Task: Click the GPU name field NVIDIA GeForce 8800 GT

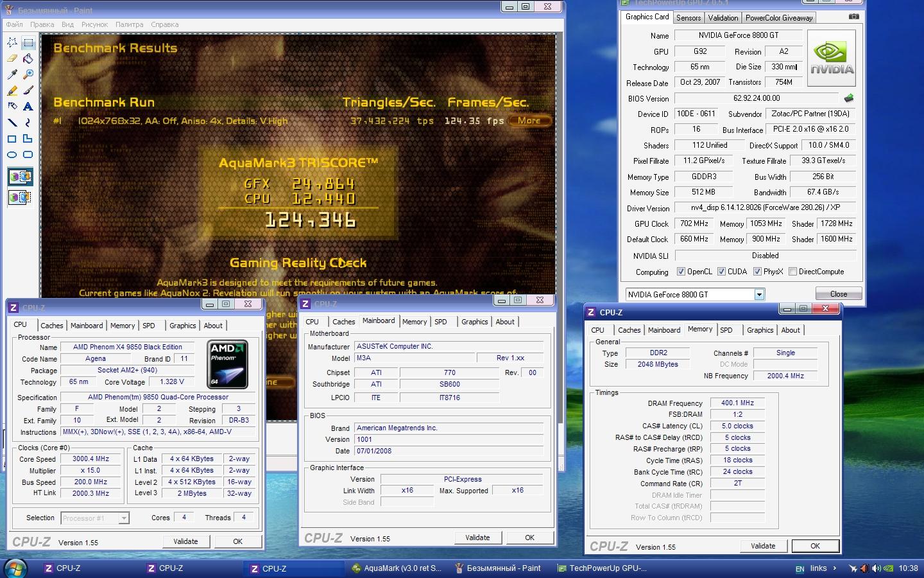Action: click(x=738, y=35)
